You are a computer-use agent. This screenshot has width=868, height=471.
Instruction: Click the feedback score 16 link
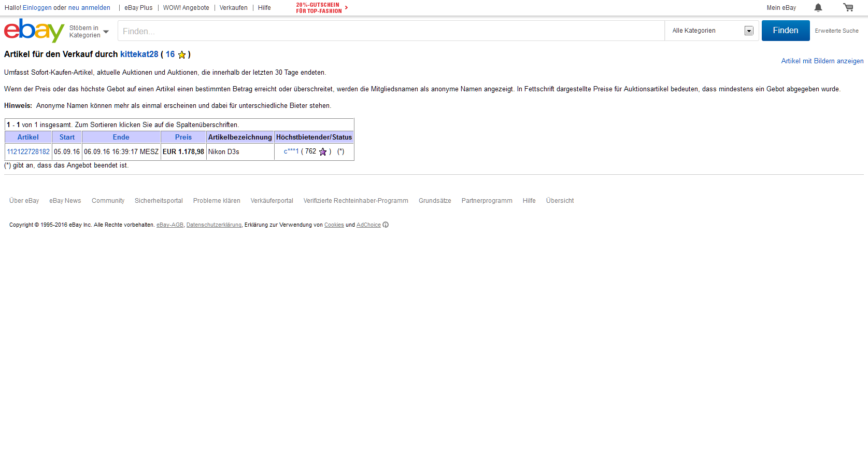coord(170,54)
